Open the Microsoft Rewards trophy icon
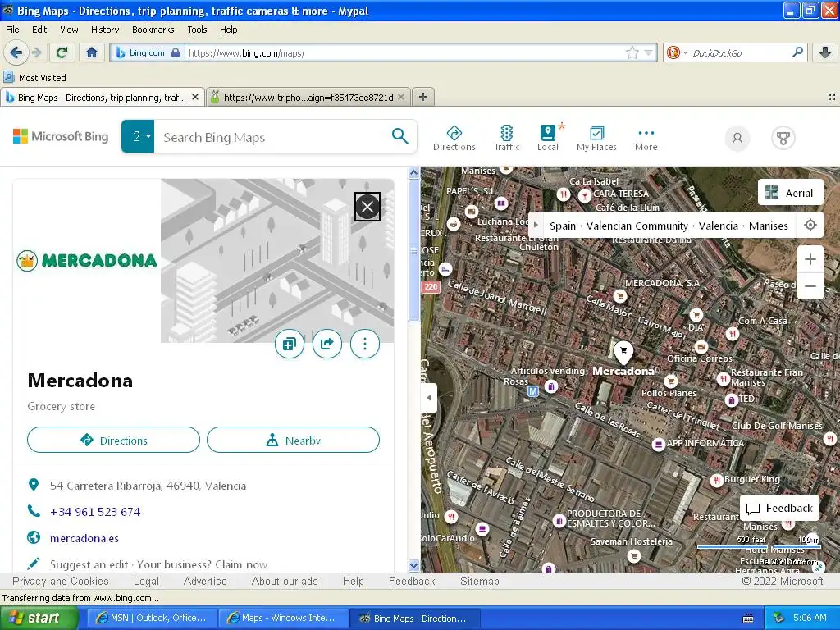The height and width of the screenshot is (630, 840). [x=783, y=138]
